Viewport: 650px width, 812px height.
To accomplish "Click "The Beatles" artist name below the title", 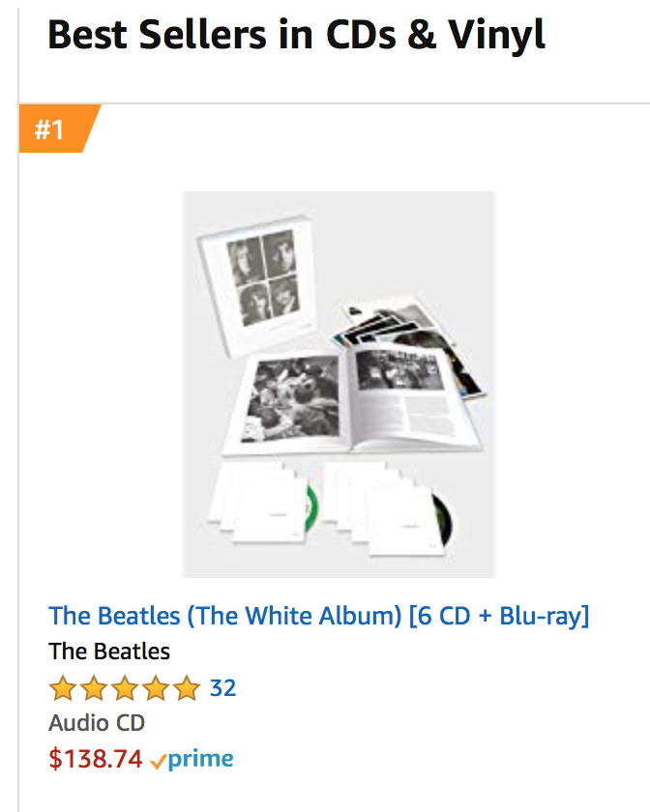I will 109,652.
